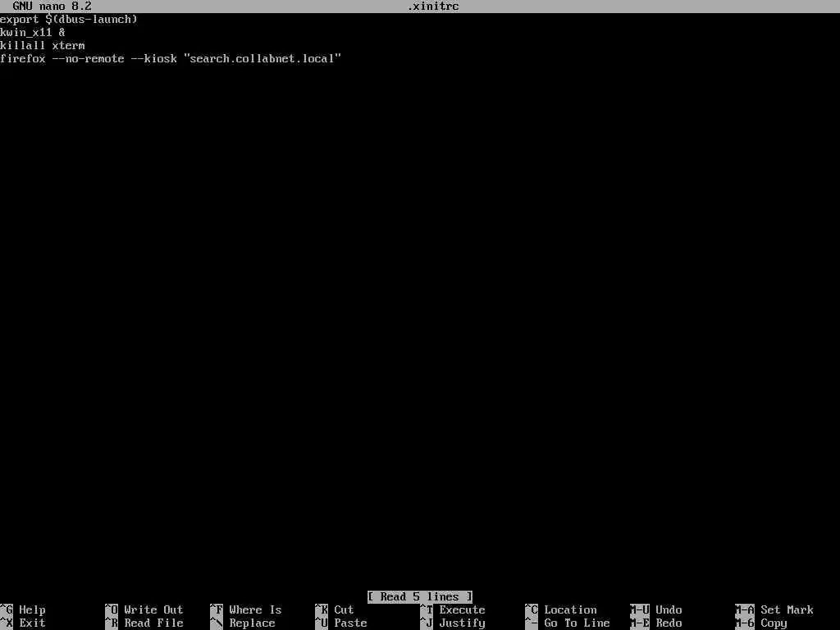Click the M-A Set Mark shortcut
Viewport: 840px width, 630px height.
(x=774, y=609)
